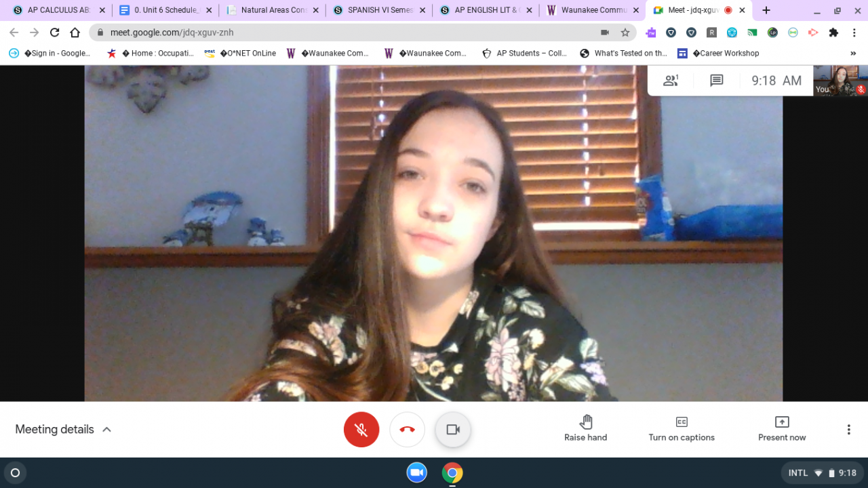Open the purple puzzle 'rw' extension
This screenshot has height=488, width=868.
pyautogui.click(x=651, y=33)
